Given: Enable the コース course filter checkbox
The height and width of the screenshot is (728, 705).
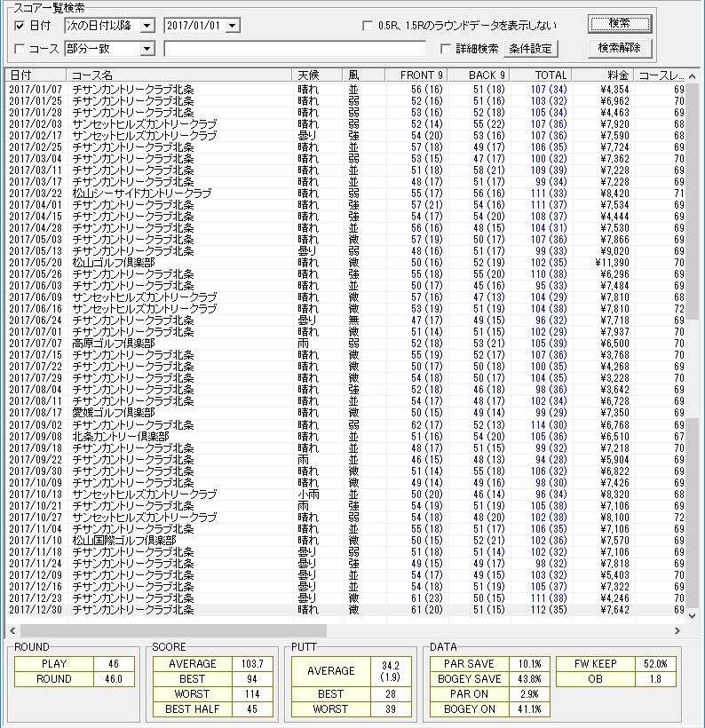Looking at the screenshot, I should pos(20,48).
